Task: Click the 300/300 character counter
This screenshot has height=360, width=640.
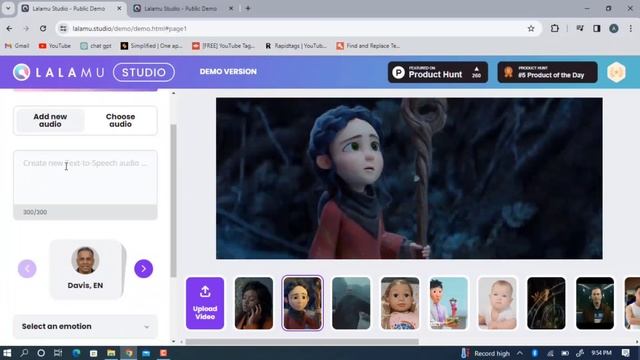Action: point(35,212)
